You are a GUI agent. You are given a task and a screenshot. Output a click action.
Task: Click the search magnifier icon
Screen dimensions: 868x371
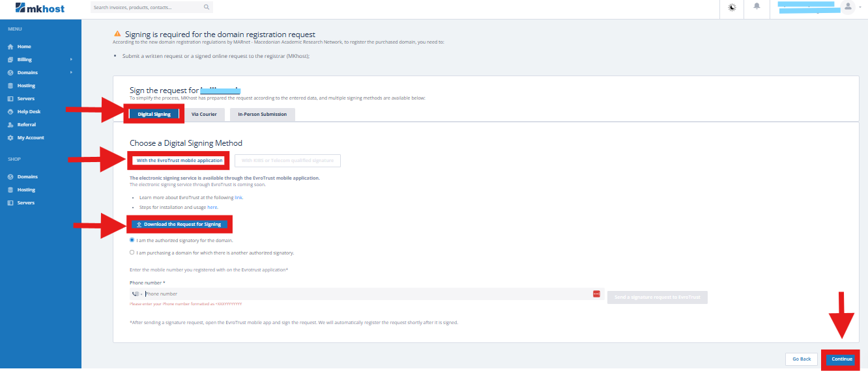coord(207,8)
